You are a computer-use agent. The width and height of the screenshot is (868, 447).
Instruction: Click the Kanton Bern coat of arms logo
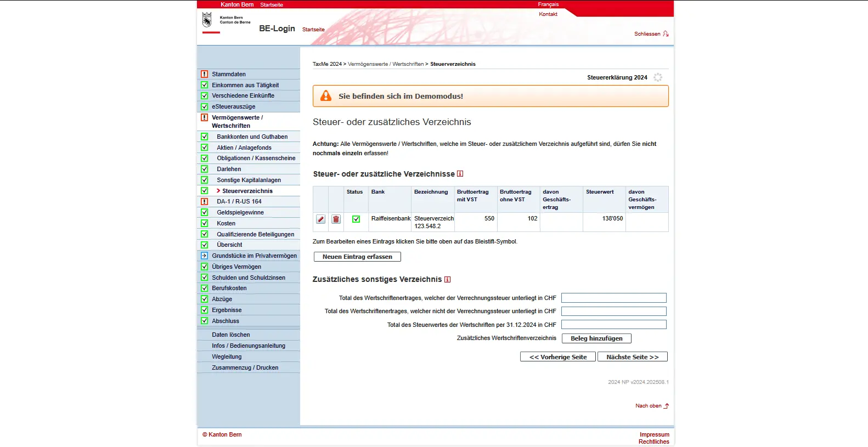coord(207,20)
